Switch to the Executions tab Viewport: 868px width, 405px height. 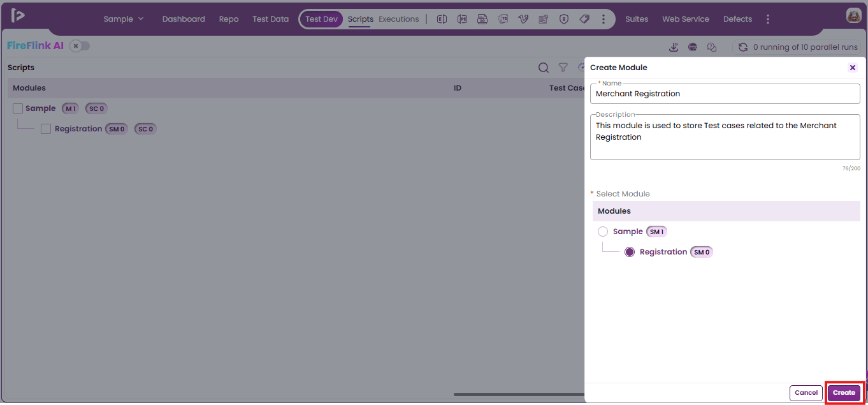click(x=399, y=19)
